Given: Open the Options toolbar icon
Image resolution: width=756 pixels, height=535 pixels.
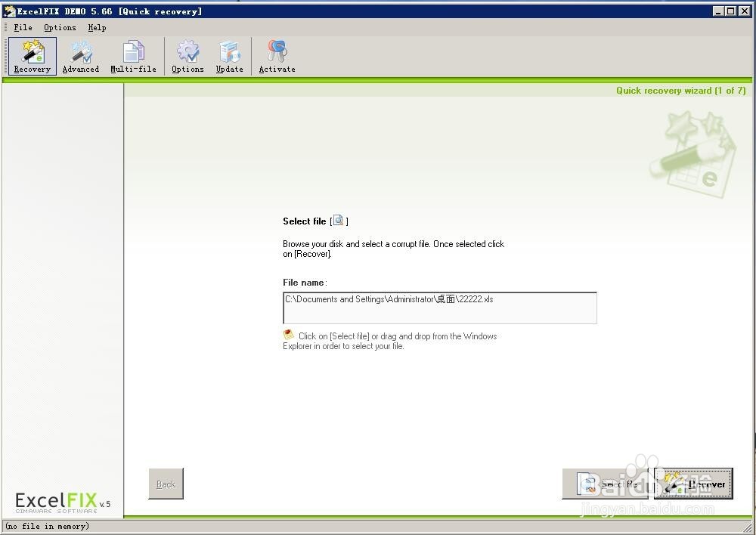Looking at the screenshot, I should pyautogui.click(x=187, y=56).
